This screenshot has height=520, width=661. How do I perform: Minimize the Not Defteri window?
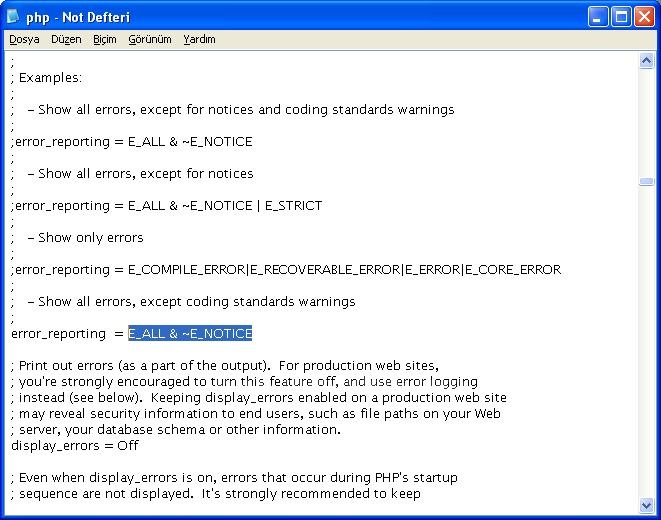tap(597, 16)
